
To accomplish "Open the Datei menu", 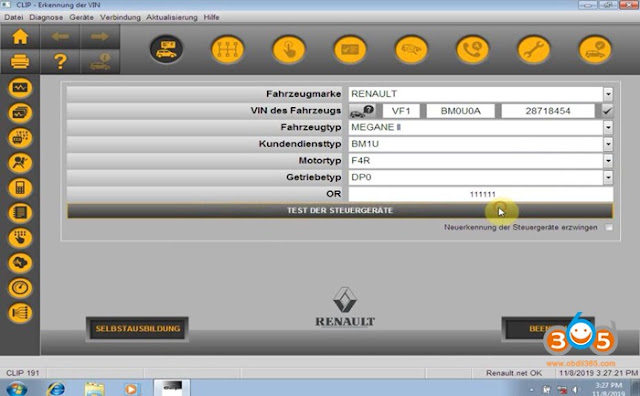I will coord(13,17).
